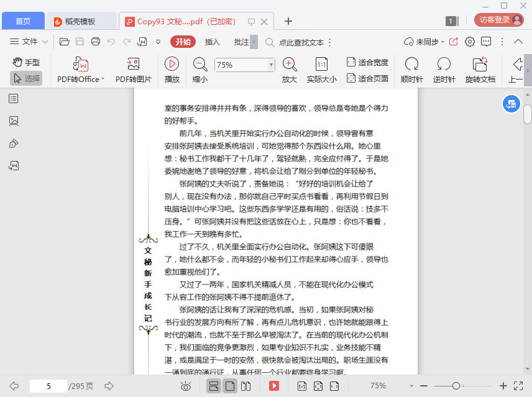Image resolution: width=532 pixels, height=397 pixels.
Task: Open the page thumbnails sidebar panel
Action: click(14, 121)
